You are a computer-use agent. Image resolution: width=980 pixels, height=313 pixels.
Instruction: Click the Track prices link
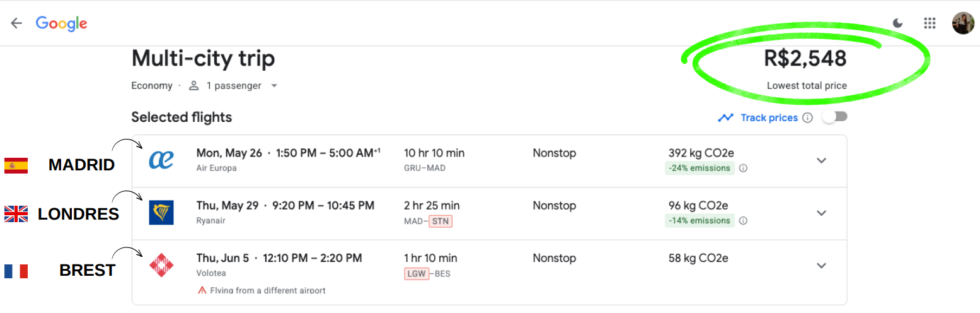(x=769, y=117)
